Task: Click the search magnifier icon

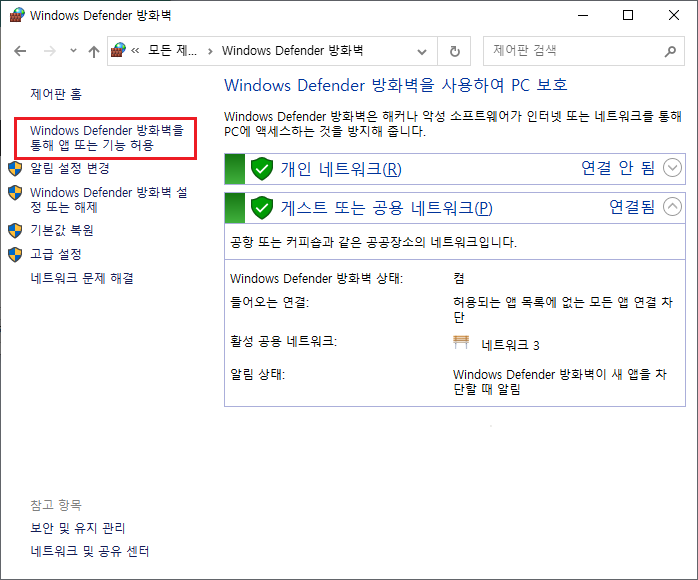Action: coord(670,51)
